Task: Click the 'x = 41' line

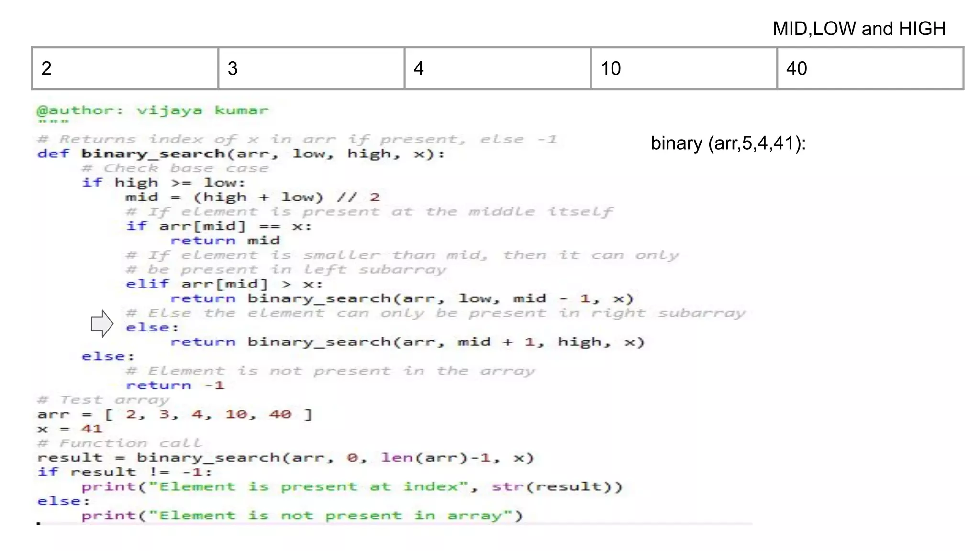Action: (70, 429)
